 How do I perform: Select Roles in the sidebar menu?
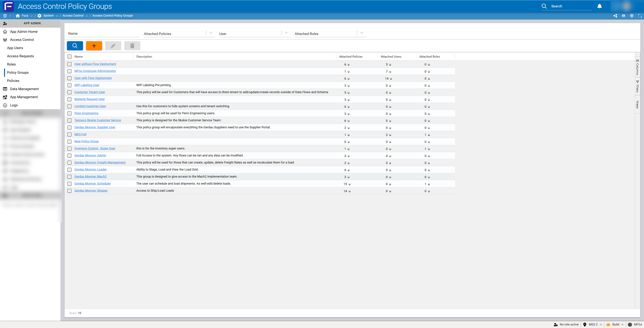coord(11,64)
